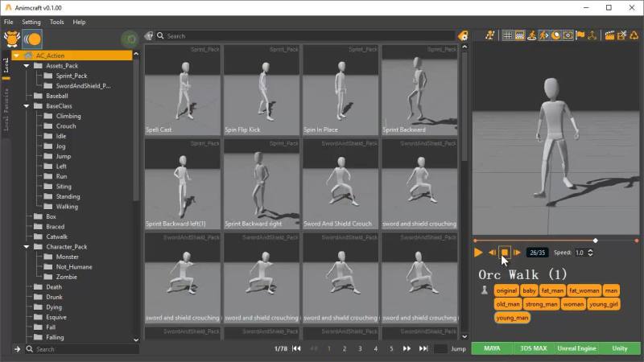Click the Jump page button
Viewport: 644px width, 362px height.
point(458,349)
